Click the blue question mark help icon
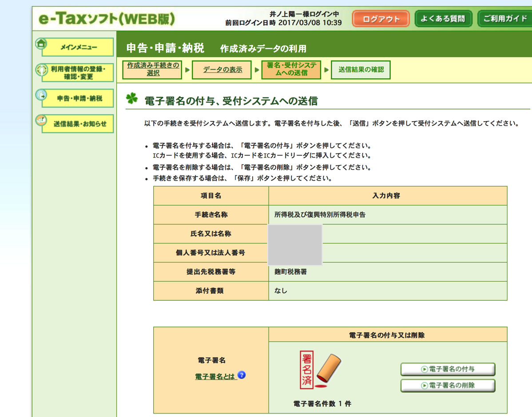This screenshot has width=532, height=417. [x=242, y=375]
